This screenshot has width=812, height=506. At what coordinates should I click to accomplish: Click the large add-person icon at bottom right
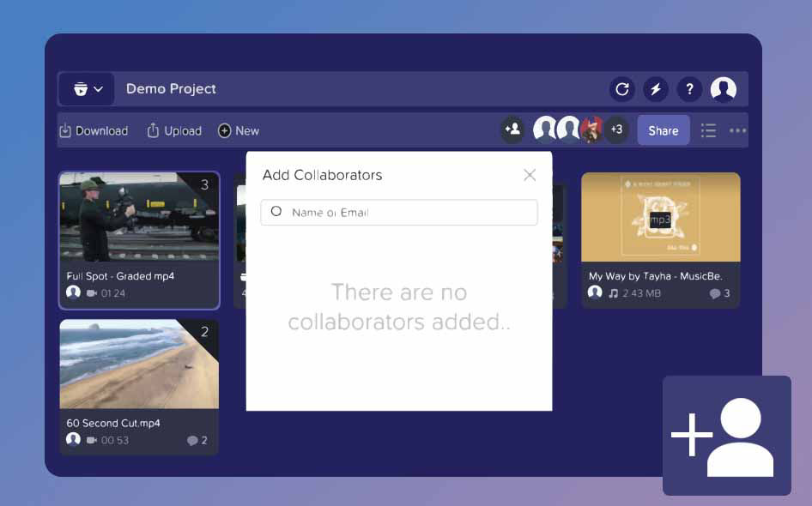[725, 436]
